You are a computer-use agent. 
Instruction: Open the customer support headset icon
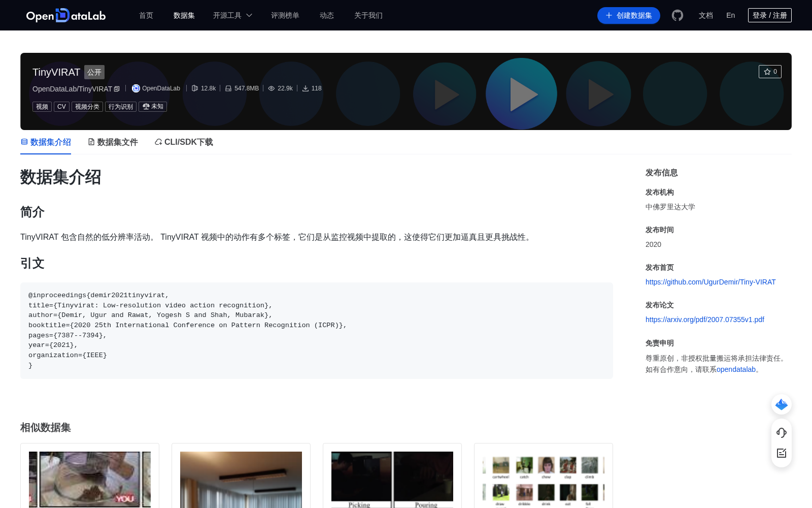(782, 432)
